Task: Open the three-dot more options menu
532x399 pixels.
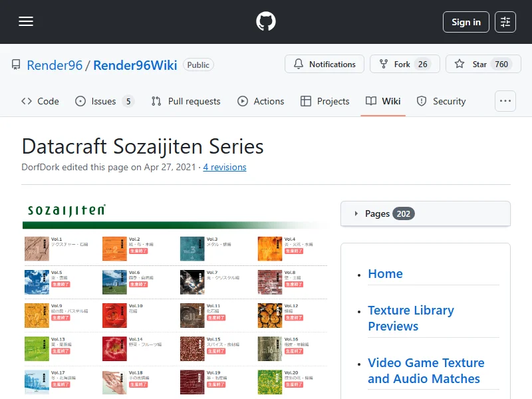Action: point(505,101)
